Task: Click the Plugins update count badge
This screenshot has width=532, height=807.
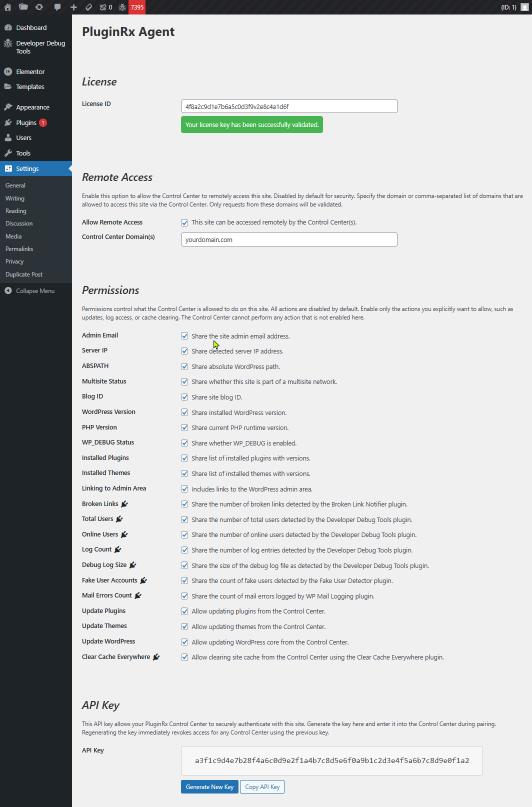Action: pyautogui.click(x=43, y=122)
